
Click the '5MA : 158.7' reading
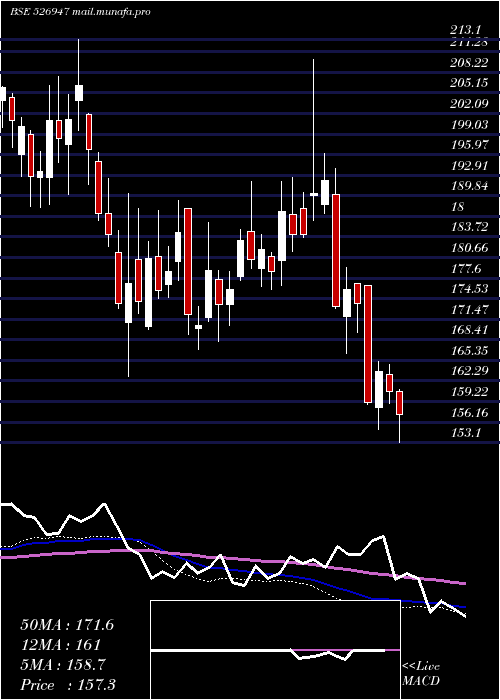63,665
